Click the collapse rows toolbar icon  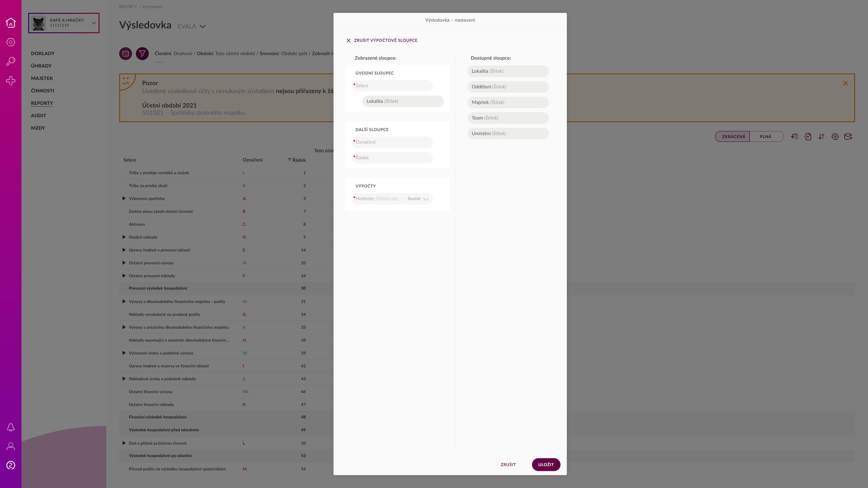coord(794,137)
